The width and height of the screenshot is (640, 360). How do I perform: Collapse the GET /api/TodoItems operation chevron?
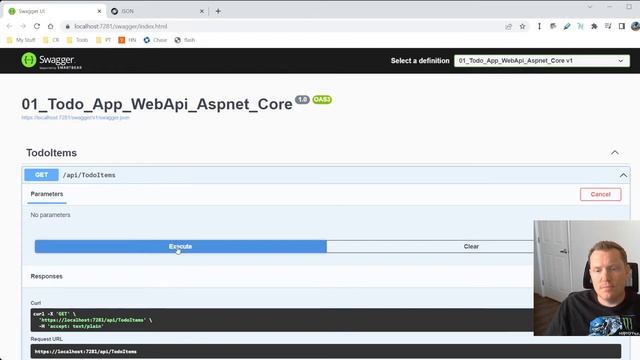(623, 175)
